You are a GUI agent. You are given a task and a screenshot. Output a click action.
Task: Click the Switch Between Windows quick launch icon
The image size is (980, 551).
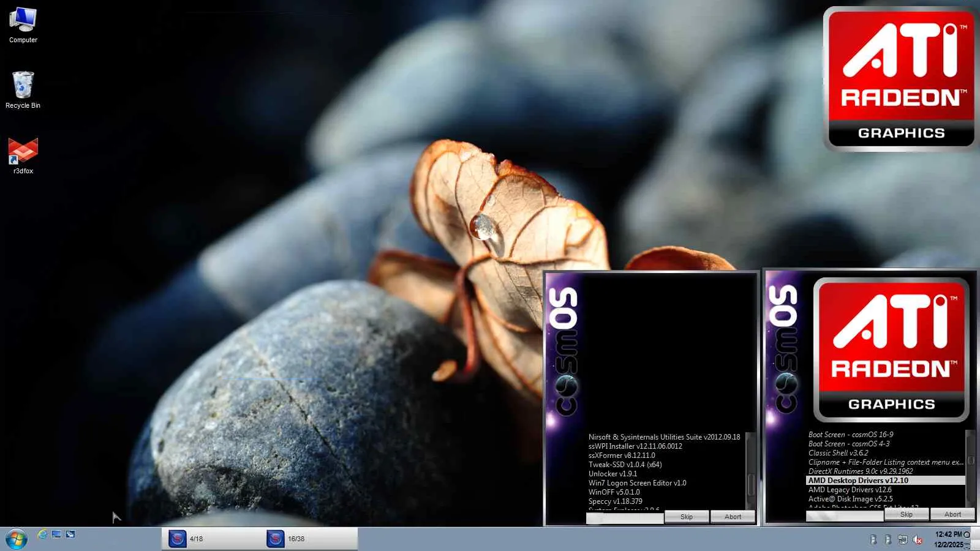[70, 534]
